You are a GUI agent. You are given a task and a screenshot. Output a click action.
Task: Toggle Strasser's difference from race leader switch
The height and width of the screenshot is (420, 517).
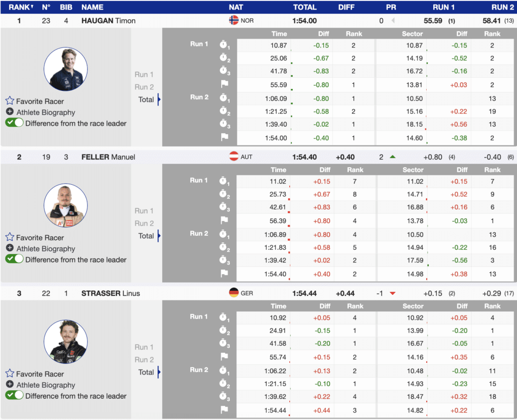pyautogui.click(x=14, y=395)
